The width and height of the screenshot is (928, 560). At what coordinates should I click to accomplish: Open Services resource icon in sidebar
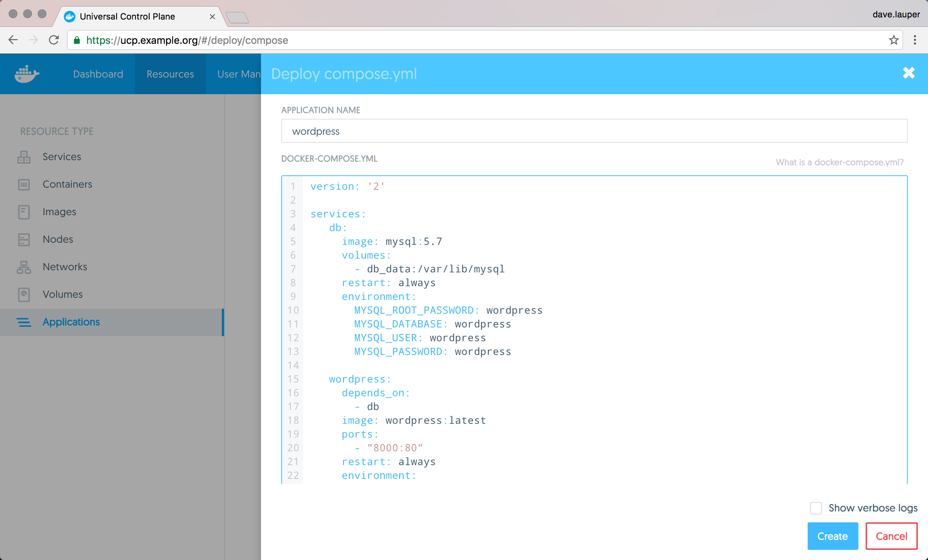(x=24, y=156)
